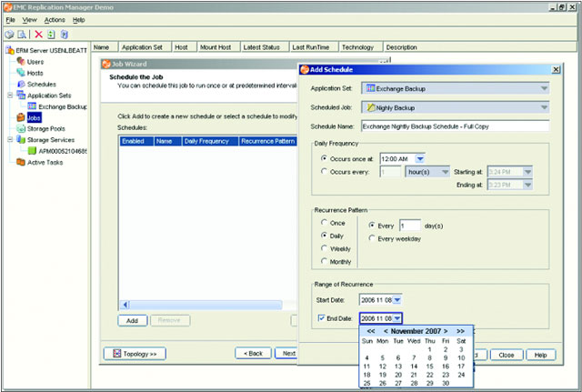Click the Storage Pools icon in tree
The height and width of the screenshot is (392, 582).
click(x=21, y=128)
